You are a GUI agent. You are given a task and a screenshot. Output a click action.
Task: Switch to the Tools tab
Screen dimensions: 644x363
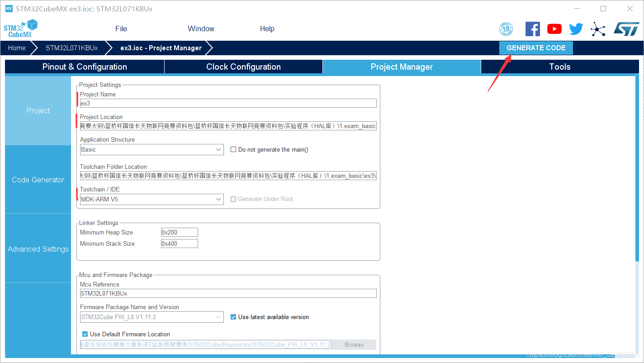click(560, 67)
